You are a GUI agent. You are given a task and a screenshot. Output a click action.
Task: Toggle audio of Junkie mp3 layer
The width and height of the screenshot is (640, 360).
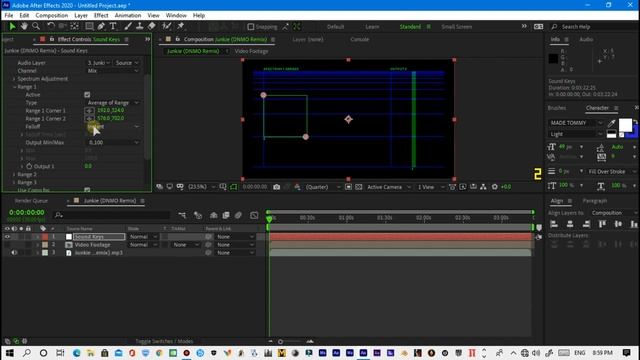tap(14, 253)
